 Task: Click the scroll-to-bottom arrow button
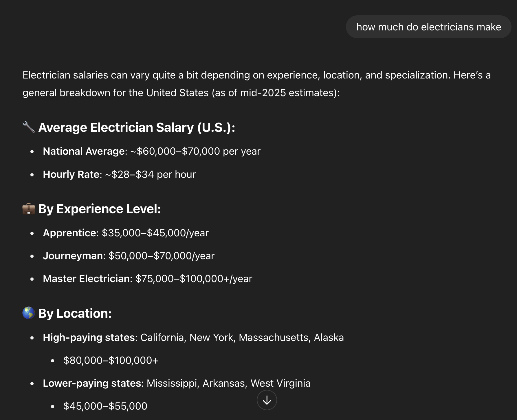coord(267,400)
